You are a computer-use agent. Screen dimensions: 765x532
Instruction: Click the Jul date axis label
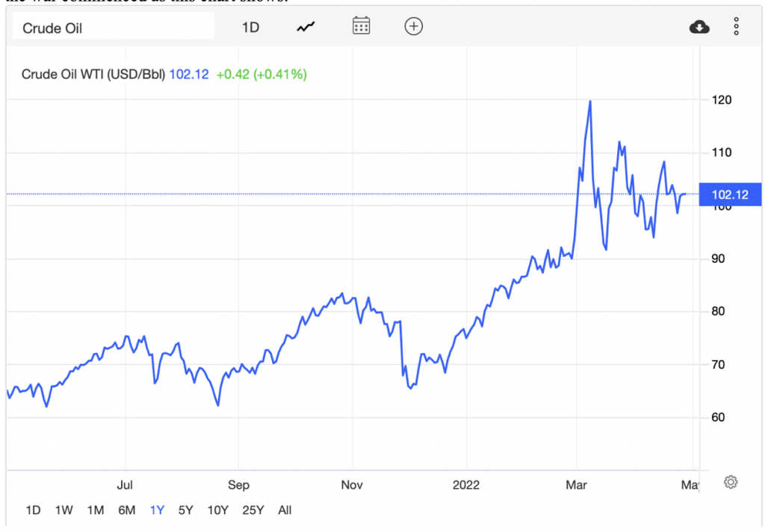[x=125, y=485]
